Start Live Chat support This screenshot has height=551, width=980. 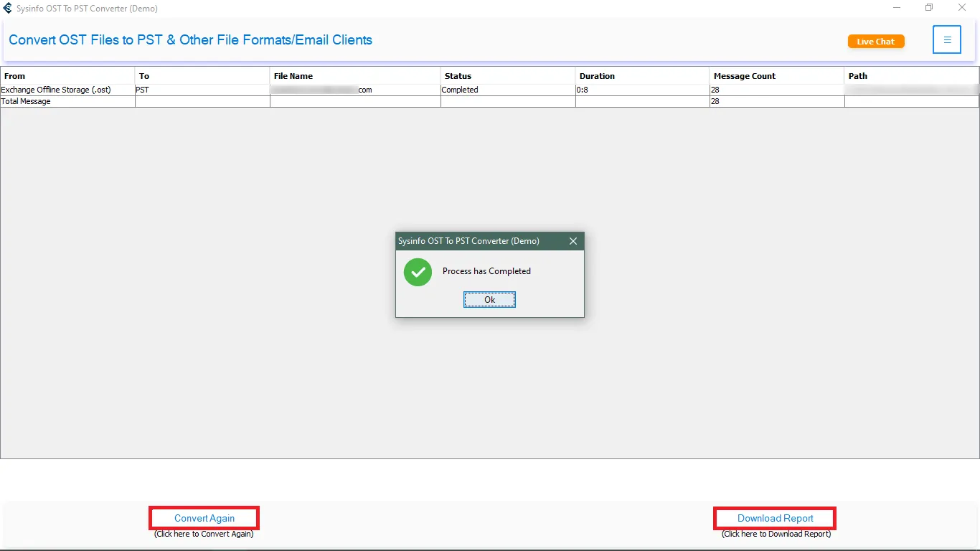(876, 42)
